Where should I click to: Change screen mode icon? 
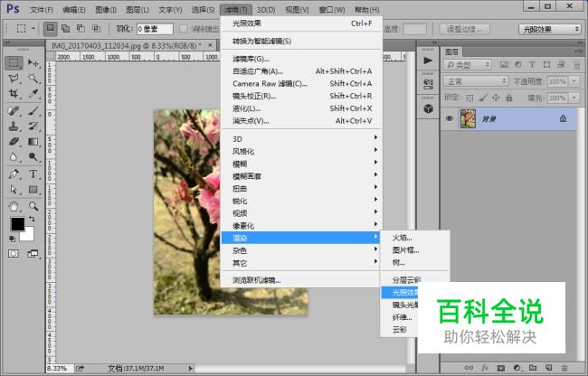tap(33, 254)
